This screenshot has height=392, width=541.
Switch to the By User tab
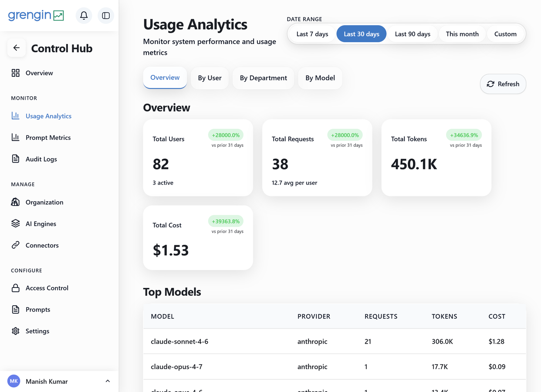[210, 78]
